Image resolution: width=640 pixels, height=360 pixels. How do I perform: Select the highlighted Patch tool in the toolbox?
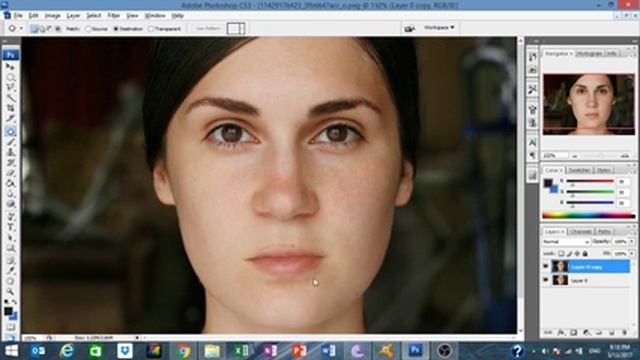pyautogui.click(x=10, y=131)
